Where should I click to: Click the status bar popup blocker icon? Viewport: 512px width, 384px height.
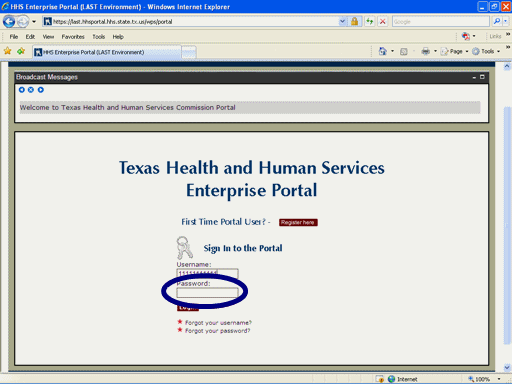(380, 379)
